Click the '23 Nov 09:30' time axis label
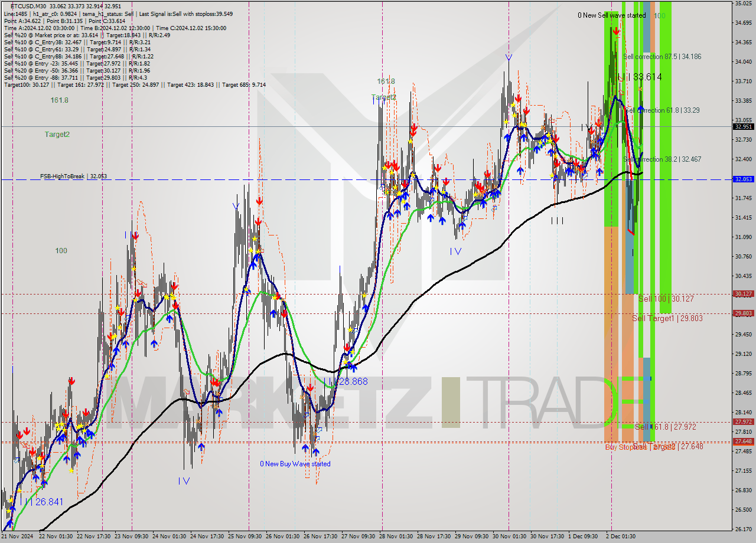 point(132,537)
